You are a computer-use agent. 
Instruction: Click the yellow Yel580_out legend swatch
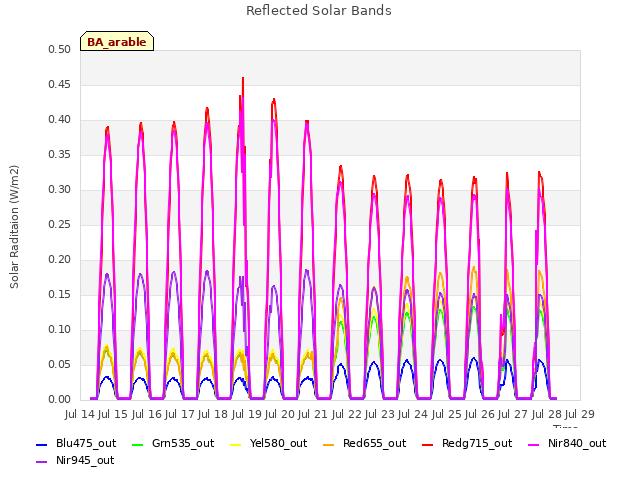tap(236, 444)
